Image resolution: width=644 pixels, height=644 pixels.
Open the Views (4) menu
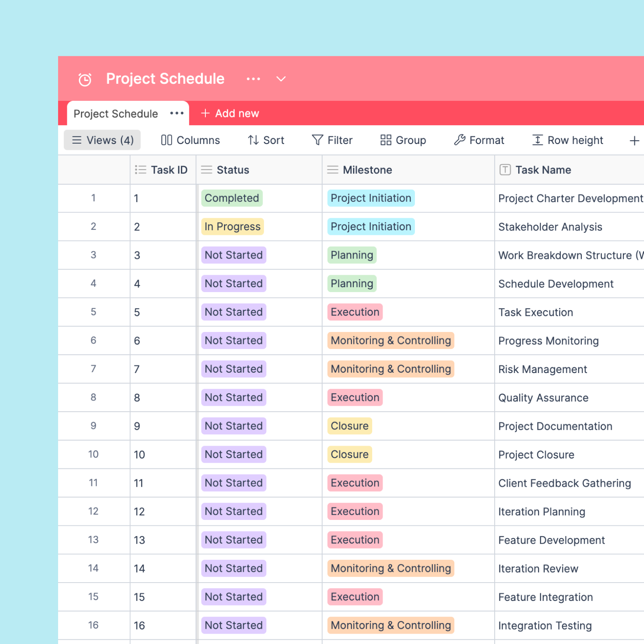pyautogui.click(x=102, y=140)
